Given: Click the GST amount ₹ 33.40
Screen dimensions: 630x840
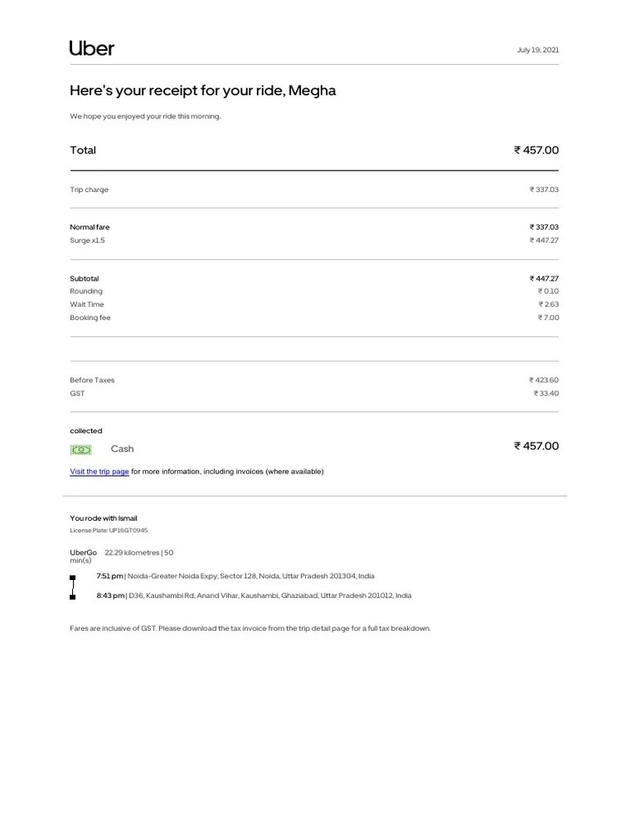Looking at the screenshot, I should 546,394.
